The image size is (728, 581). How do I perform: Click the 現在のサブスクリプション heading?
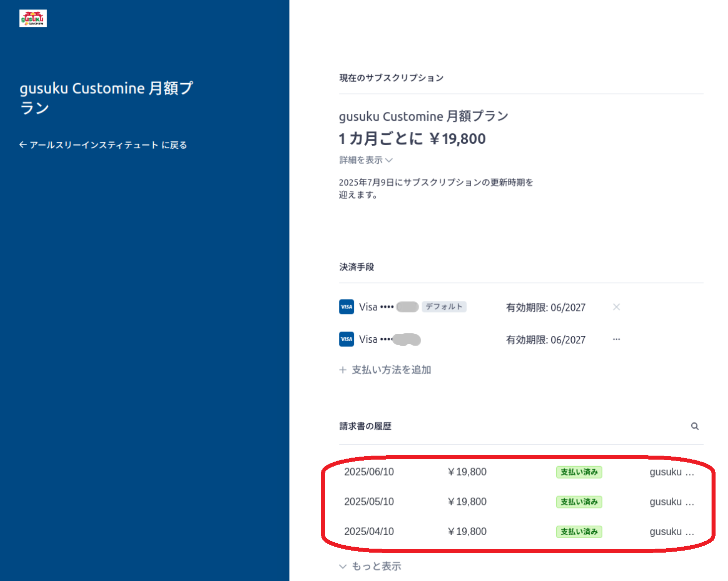(x=392, y=78)
